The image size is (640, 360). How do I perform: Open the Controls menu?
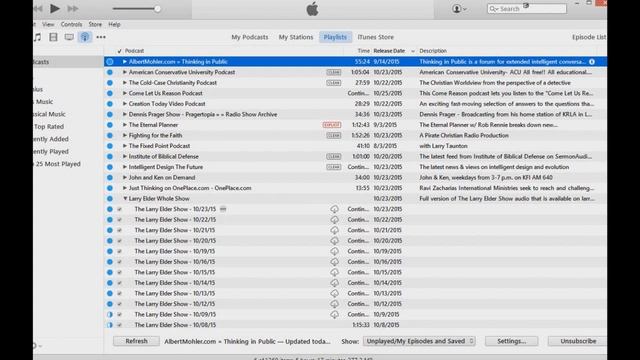click(x=71, y=24)
